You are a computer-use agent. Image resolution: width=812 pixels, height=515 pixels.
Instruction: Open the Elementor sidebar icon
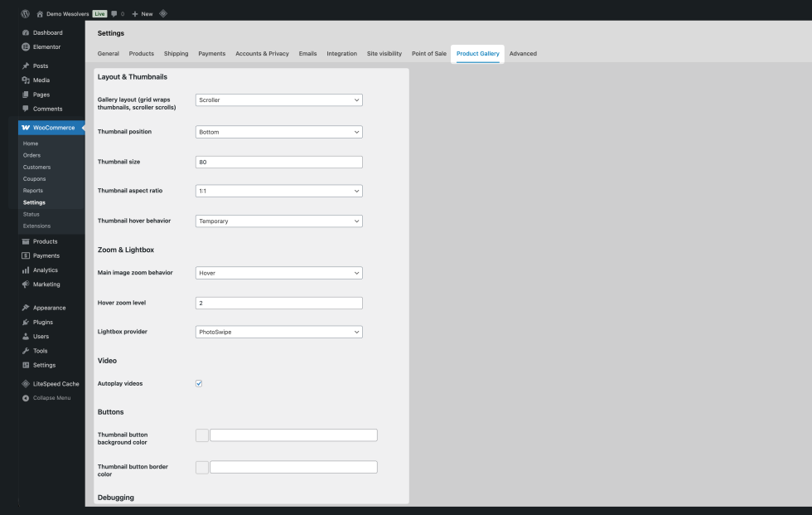[x=26, y=46]
